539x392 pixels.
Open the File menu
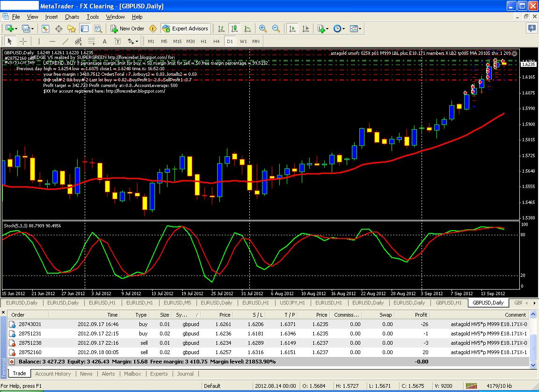(x=16, y=17)
